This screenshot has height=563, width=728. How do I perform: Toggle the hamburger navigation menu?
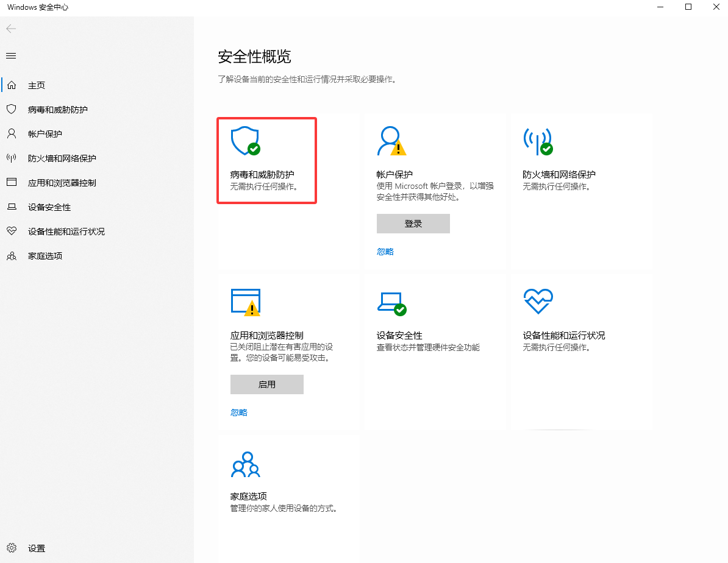11,55
